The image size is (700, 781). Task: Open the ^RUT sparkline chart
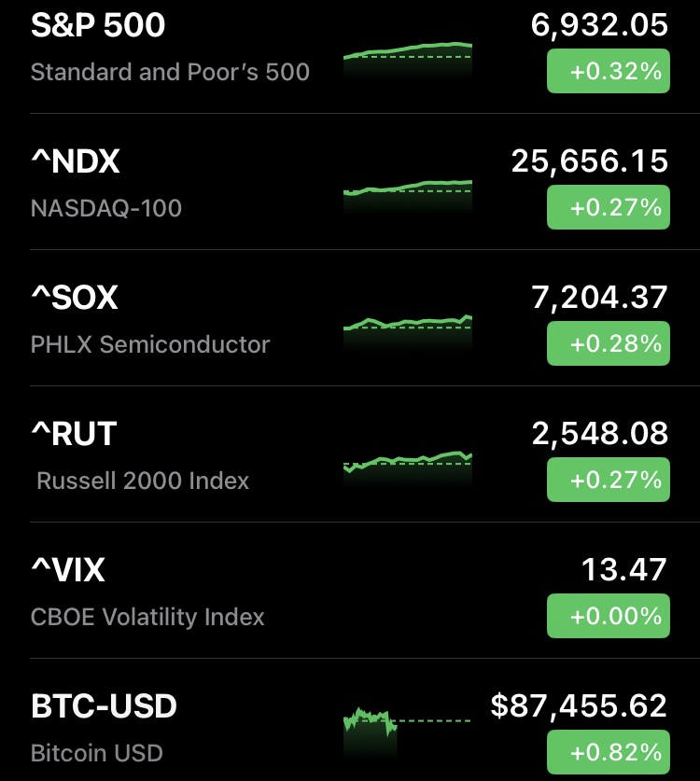click(x=408, y=464)
